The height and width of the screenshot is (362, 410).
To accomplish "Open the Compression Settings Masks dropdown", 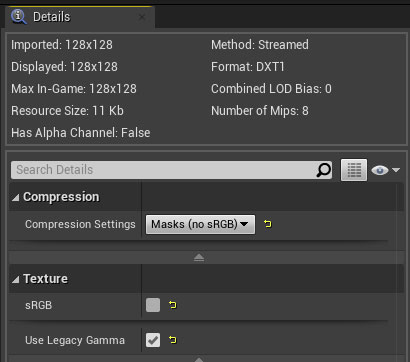I will (x=200, y=224).
